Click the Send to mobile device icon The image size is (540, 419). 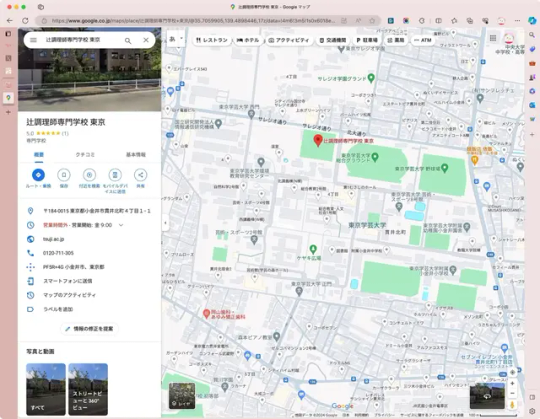(115, 175)
